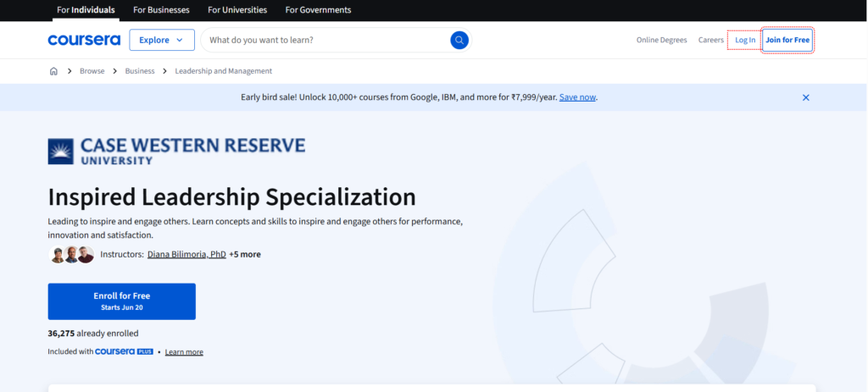This screenshot has height=392, width=868.
Task: Click the Coursera Plus logo badge
Action: pos(124,351)
